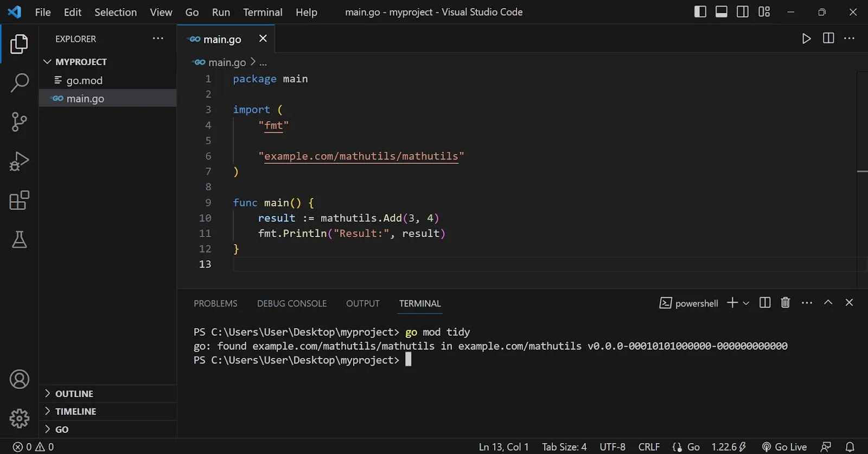The width and height of the screenshot is (868, 454).
Task: Open notifications bell in status bar
Action: [850, 447]
